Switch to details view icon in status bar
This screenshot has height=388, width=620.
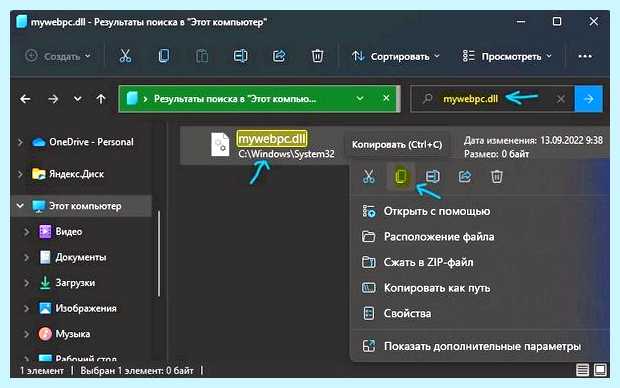pos(582,370)
